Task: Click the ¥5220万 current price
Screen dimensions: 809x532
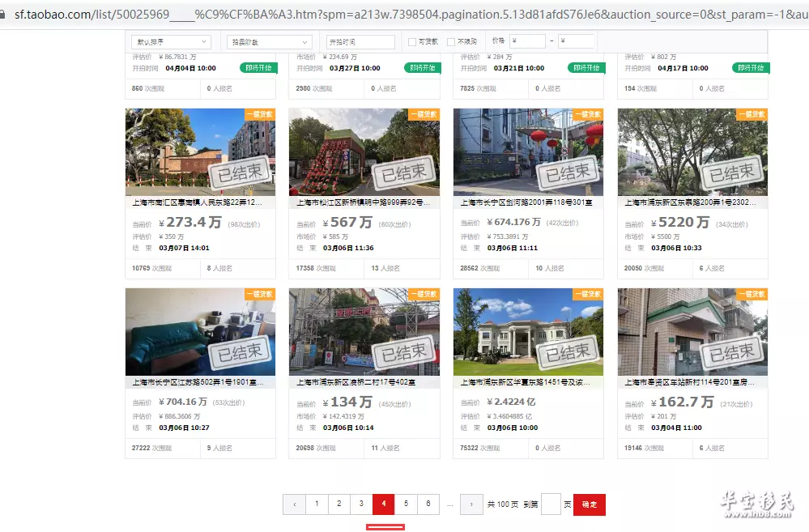Action: (680, 223)
